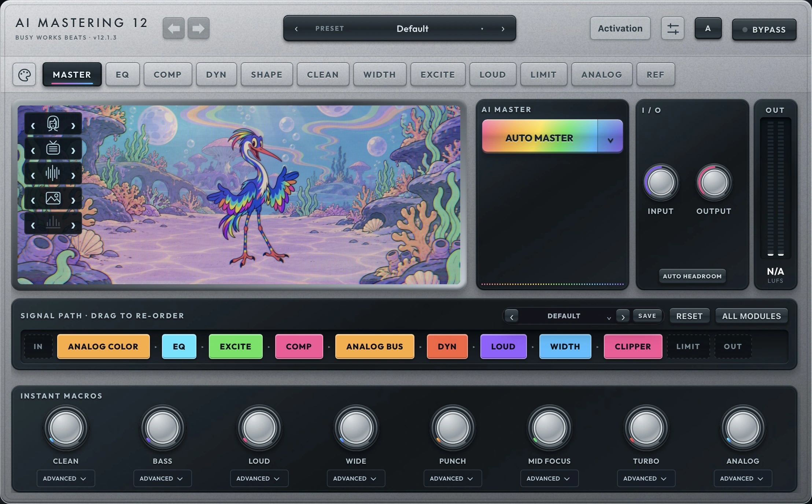
Task: Click the INPUT gain knob
Action: click(x=661, y=182)
